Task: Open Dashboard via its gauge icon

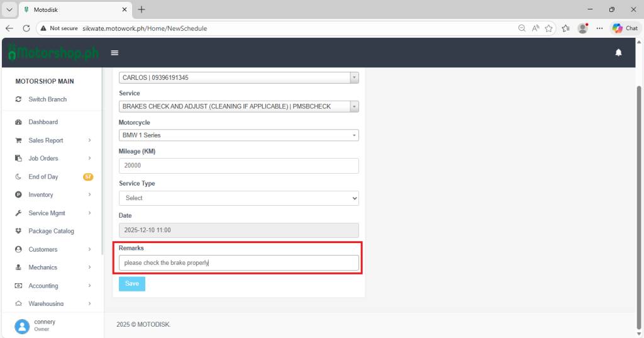Action: coord(18,122)
